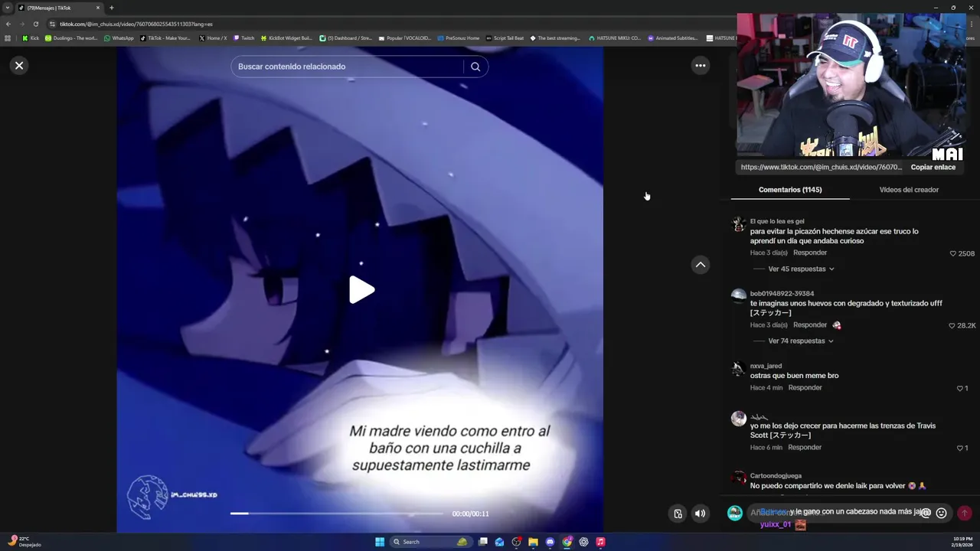Viewport: 980px width, 551px height.
Task: Open the Script Tail Beat bookmark
Action: (x=505, y=37)
